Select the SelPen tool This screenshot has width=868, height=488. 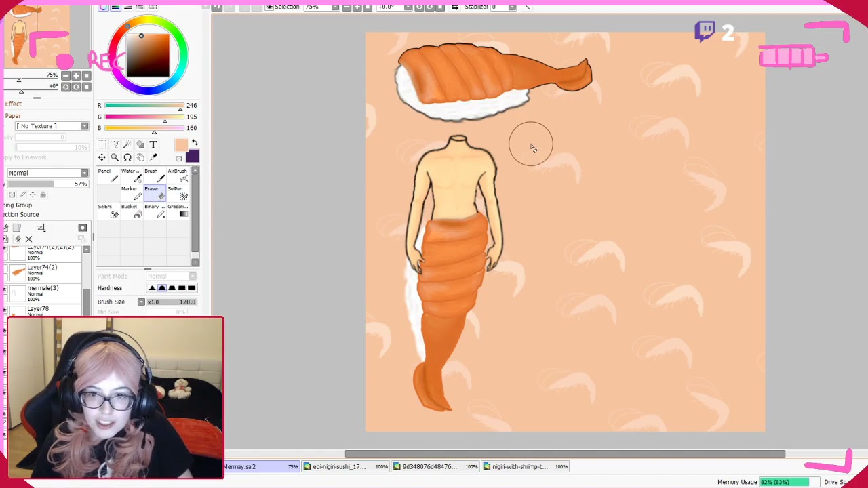pyautogui.click(x=178, y=192)
